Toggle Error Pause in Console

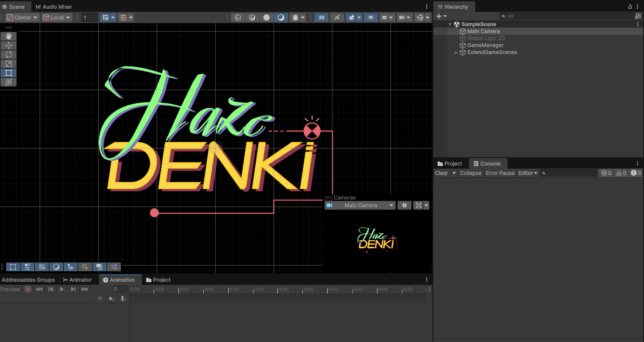[x=500, y=173]
